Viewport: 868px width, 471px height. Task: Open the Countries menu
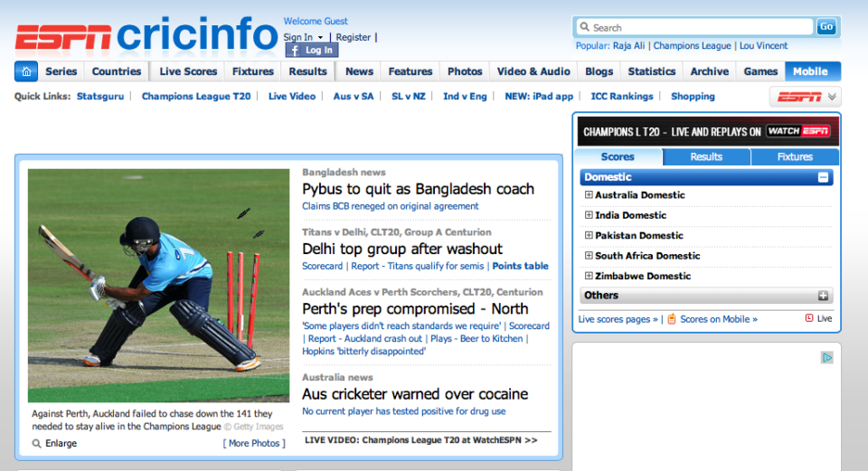point(117,71)
